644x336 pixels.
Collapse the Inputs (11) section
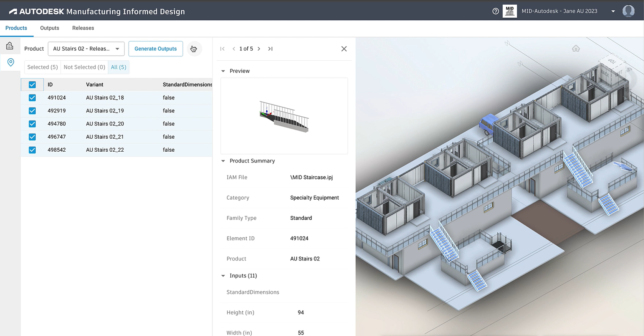point(223,276)
